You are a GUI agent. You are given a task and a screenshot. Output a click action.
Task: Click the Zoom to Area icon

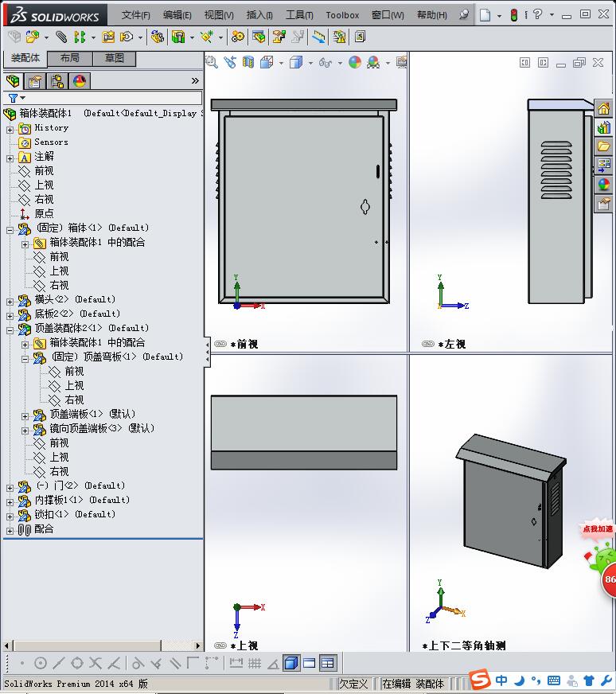coord(212,62)
